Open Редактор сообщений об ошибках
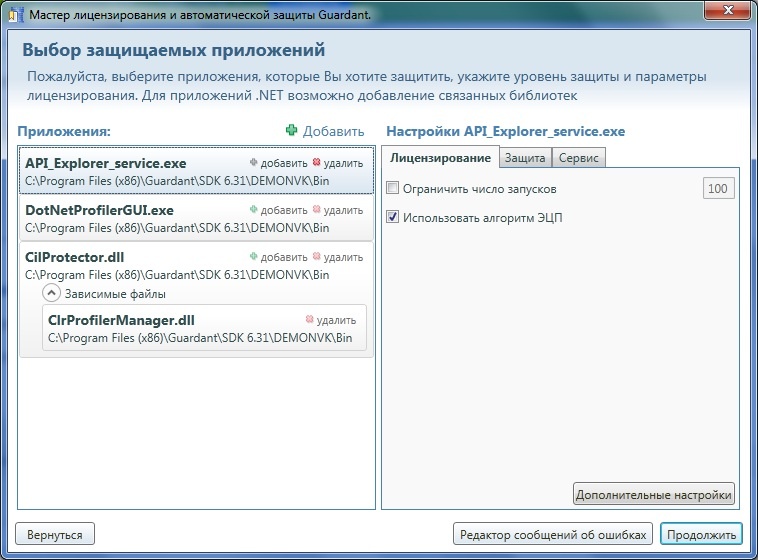The height and width of the screenshot is (560, 758). (554, 534)
